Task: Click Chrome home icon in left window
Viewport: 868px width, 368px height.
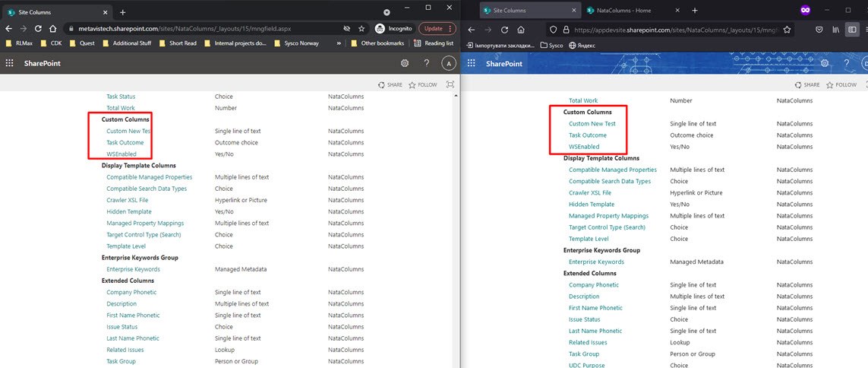Action: 52,29
